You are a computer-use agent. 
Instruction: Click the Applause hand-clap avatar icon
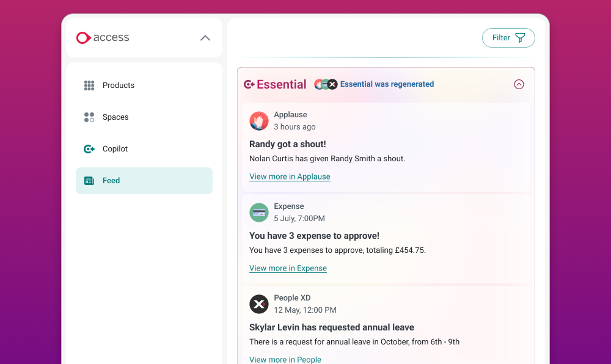[x=258, y=121]
